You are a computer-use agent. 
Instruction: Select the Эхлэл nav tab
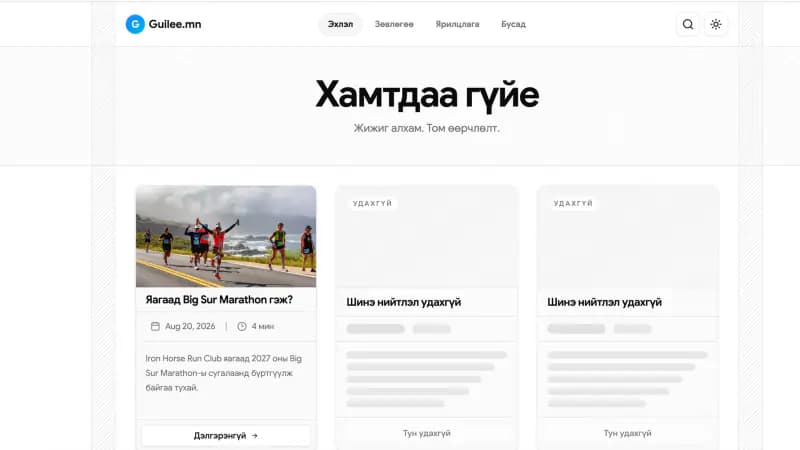pyautogui.click(x=340, y=24)
